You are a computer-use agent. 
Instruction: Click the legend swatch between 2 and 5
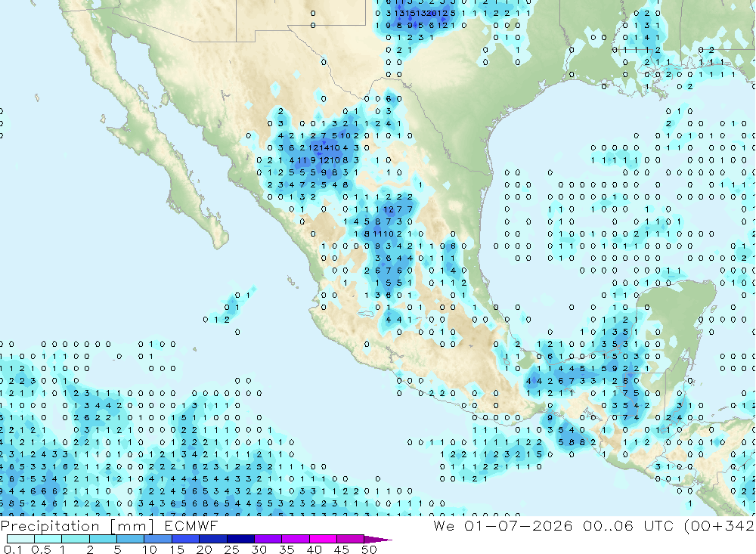(103, 539)
